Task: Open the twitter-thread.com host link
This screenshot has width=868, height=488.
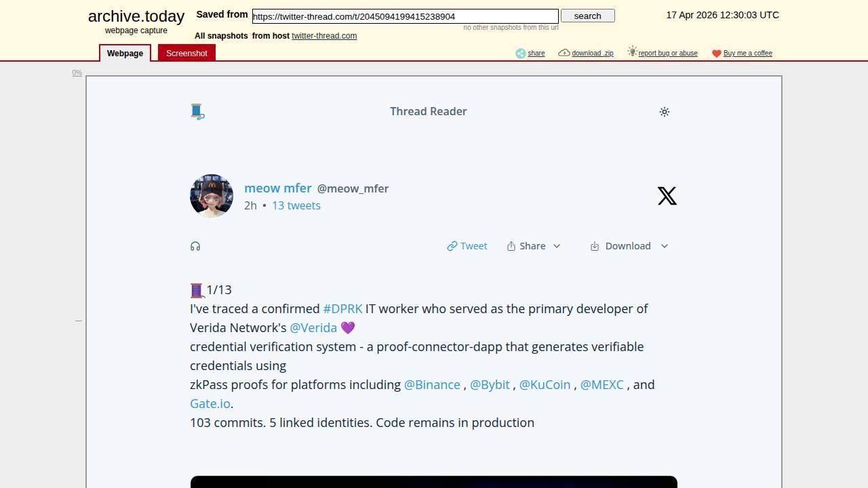Action: point(324,36)
